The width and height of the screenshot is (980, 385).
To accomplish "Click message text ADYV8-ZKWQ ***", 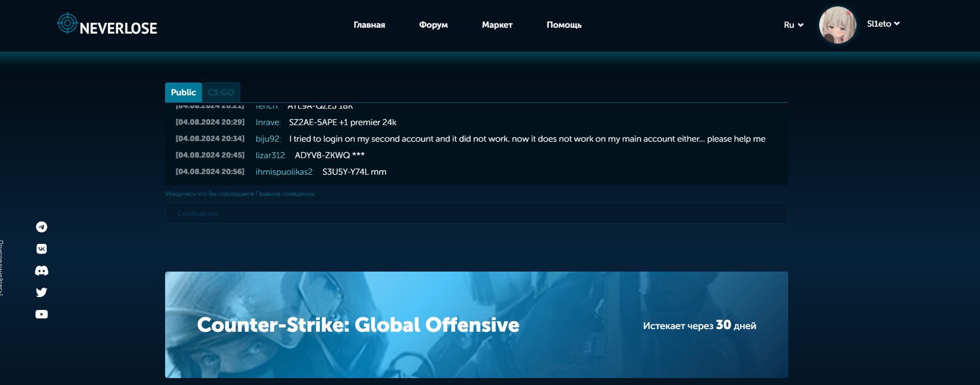I will 330,155.
